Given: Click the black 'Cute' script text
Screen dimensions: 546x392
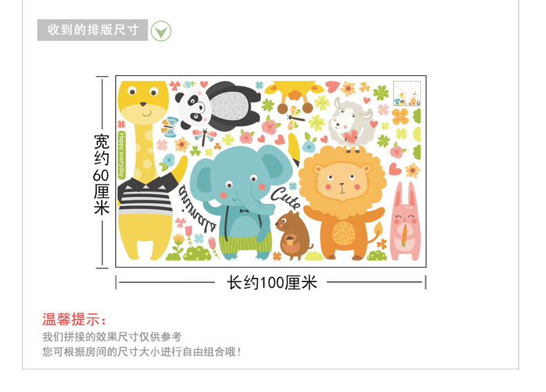Looking at the screenshot, I should tap(286, 198).
